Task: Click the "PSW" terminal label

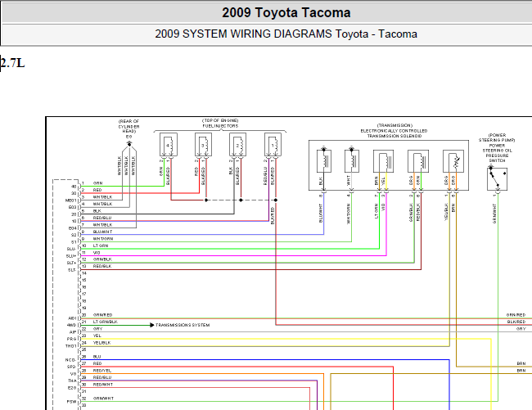Action: 72,402
